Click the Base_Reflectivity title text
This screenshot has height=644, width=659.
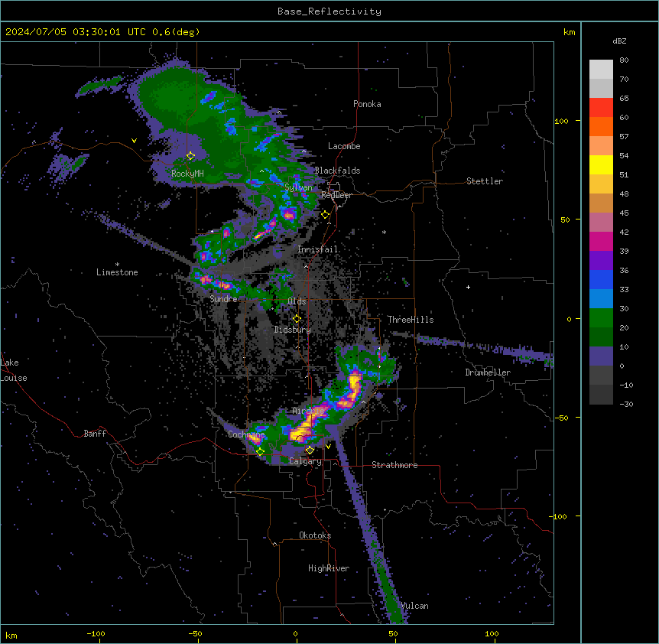pyautogui.click(x=329, y=11)
